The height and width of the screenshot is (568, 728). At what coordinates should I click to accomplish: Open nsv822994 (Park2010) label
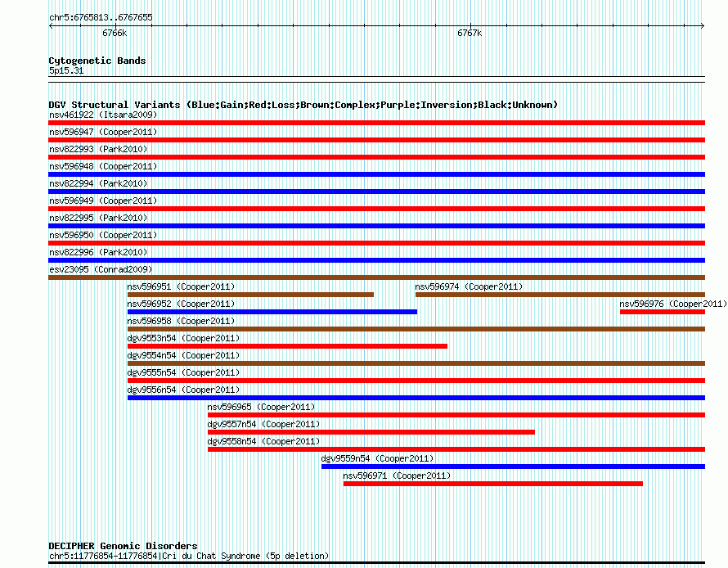pyautogui.click(x=98, y=183)
